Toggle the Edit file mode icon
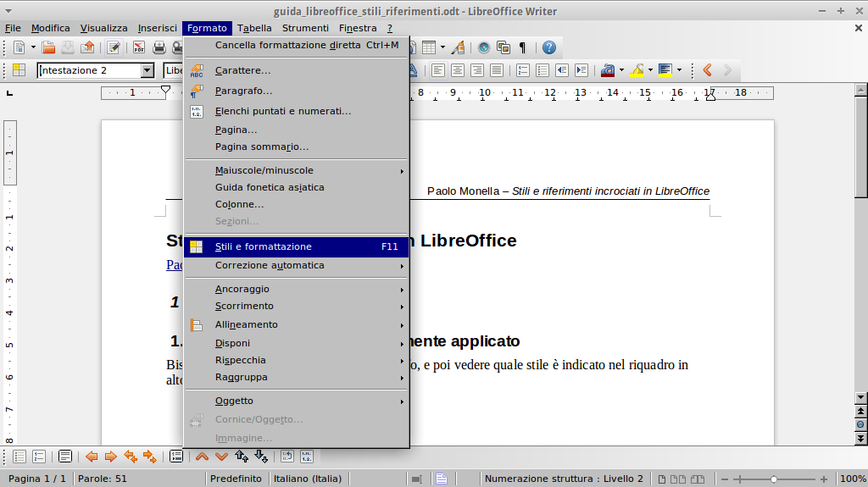The height and width of the screenshot is (487, 868). click(114, 47)
